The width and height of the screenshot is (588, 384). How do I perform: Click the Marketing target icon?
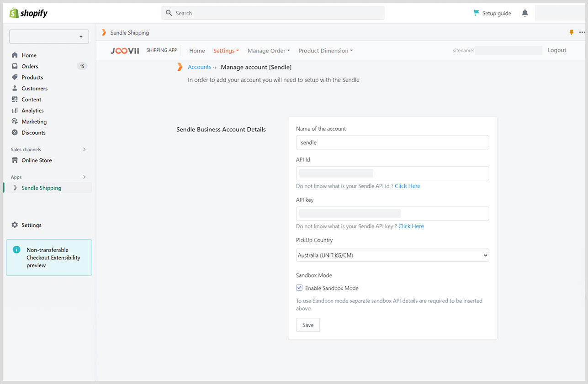[15, 121]
